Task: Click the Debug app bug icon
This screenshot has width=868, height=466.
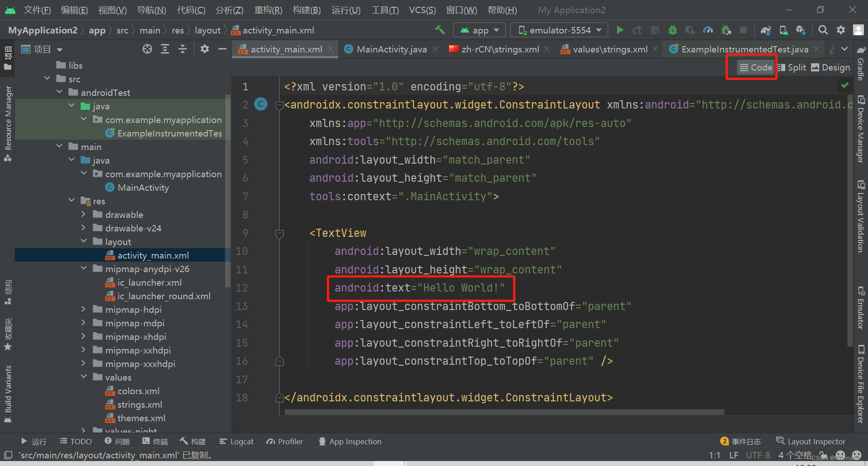Action: pos(673,30)
